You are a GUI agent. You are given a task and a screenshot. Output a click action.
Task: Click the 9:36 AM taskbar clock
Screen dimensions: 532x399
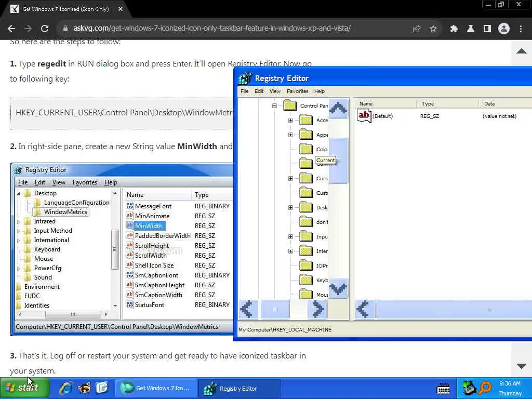tap(510, 383)
